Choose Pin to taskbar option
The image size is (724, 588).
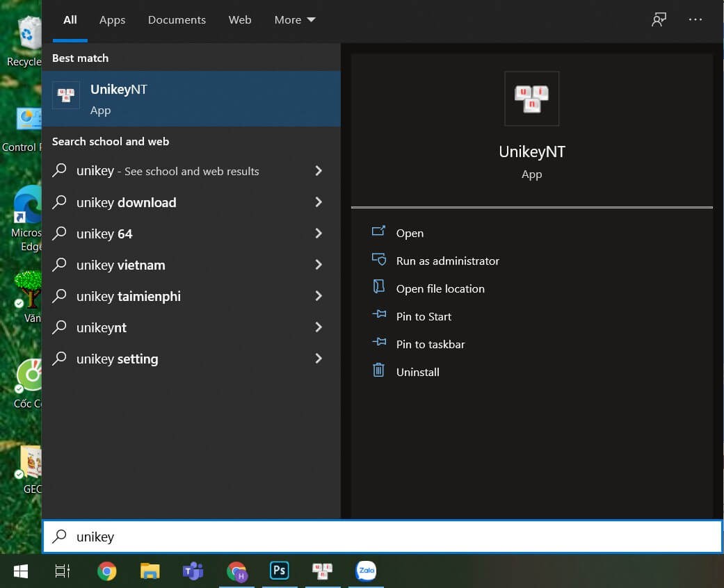click(x=431, y=344)
